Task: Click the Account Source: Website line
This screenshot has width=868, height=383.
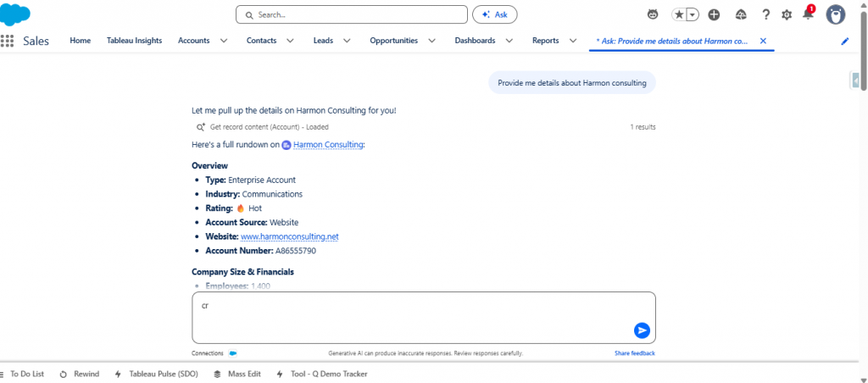Action: point(252,223)
